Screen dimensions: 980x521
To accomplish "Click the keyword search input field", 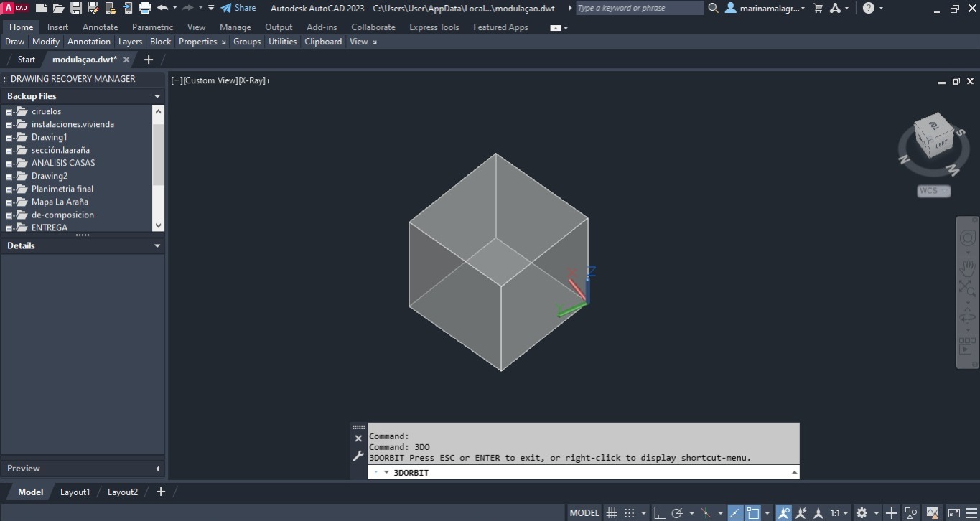I will 639,8.
